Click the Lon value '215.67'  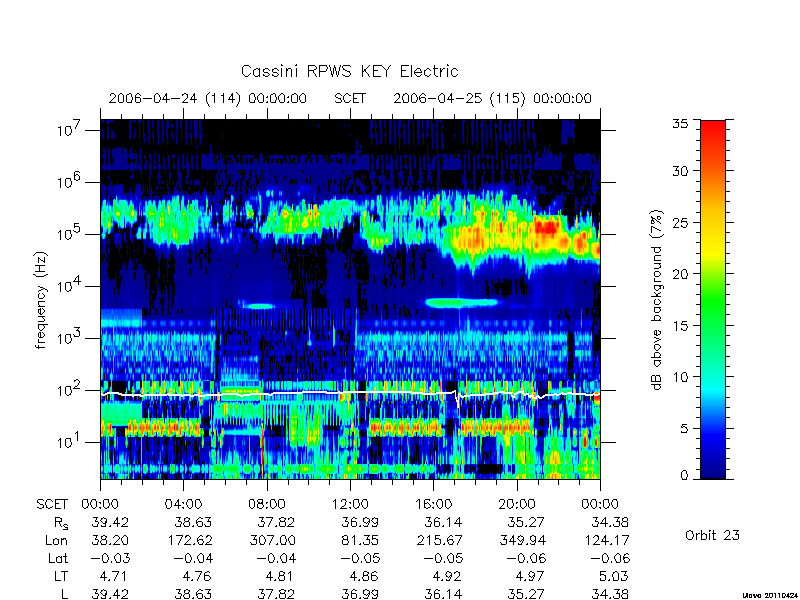tap(440, 540)
